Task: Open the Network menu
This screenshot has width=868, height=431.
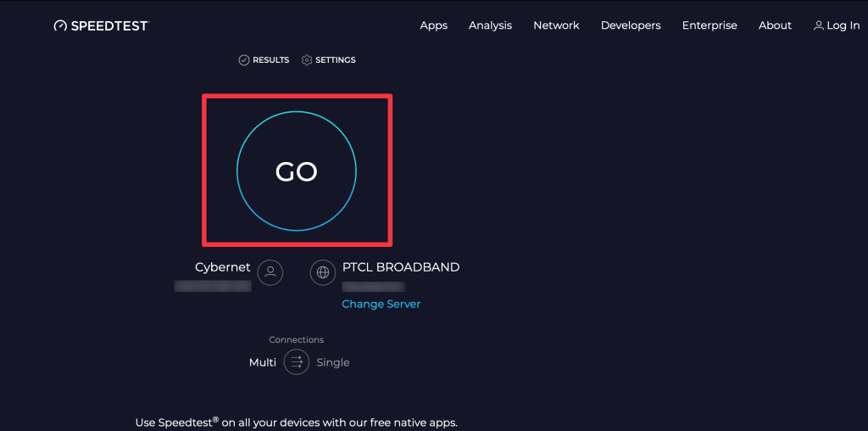Action: point(556,25)
